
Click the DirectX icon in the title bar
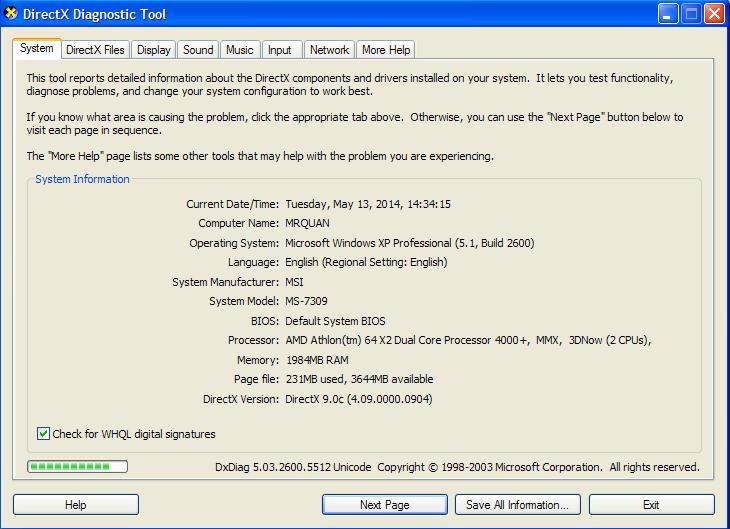click(x=11, y=14)
